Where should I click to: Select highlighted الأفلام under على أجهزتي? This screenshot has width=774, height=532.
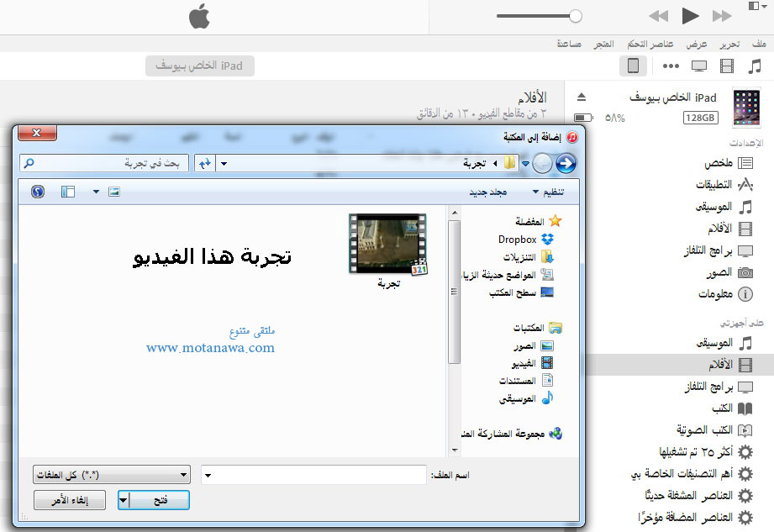[730, 365]
